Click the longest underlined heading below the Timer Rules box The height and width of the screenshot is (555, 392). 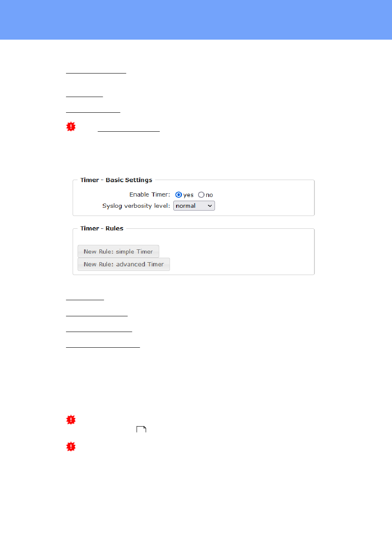coord(103,347)
